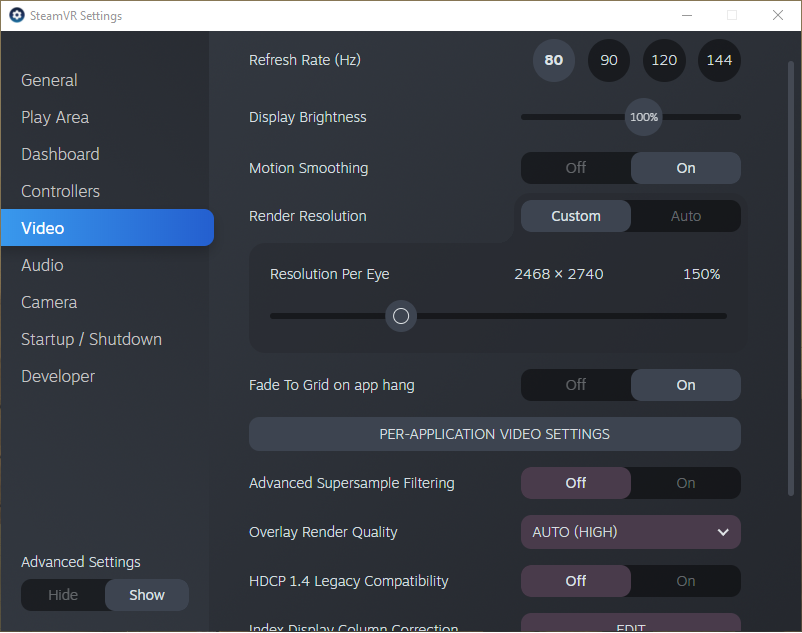Turn Motion Smoothing on
802x633 pixels.
(686, 168)
